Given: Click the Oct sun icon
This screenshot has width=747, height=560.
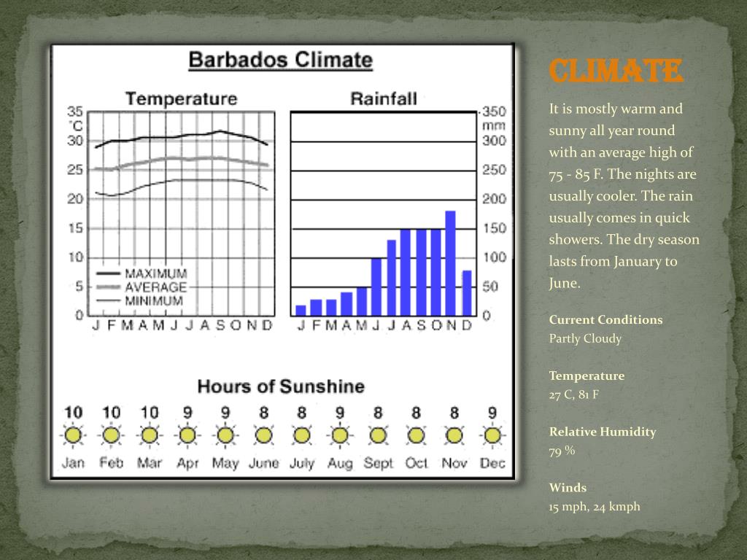Looking at the screenshot, I should tap(417, 435).
